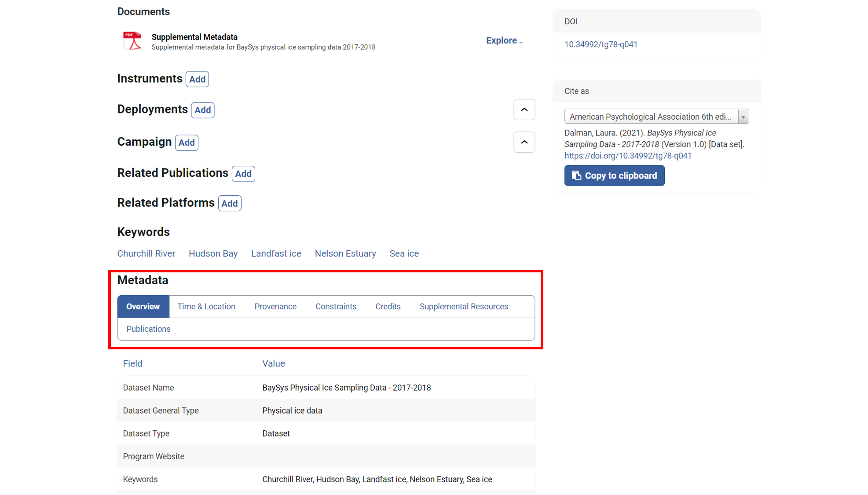The width and height of the screenshot is (868, 495).
Task: Follow the Landfast ice keyword link
Action: click(276, 254)
